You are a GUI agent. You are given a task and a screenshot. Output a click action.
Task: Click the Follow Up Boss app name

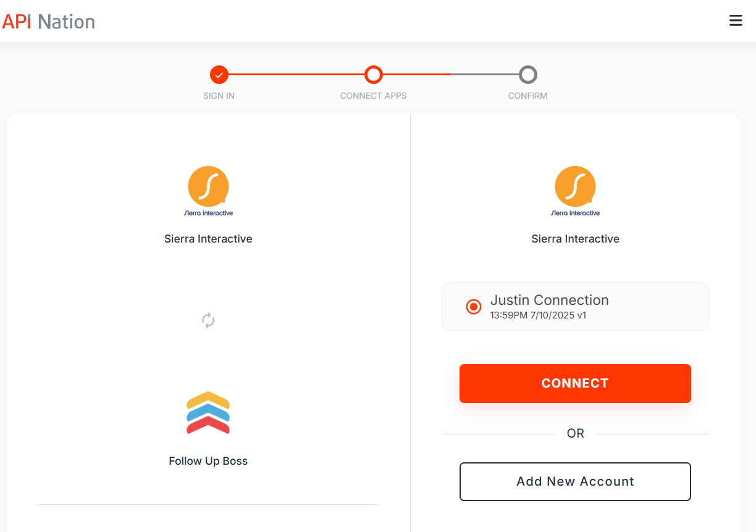coord(208,461)
